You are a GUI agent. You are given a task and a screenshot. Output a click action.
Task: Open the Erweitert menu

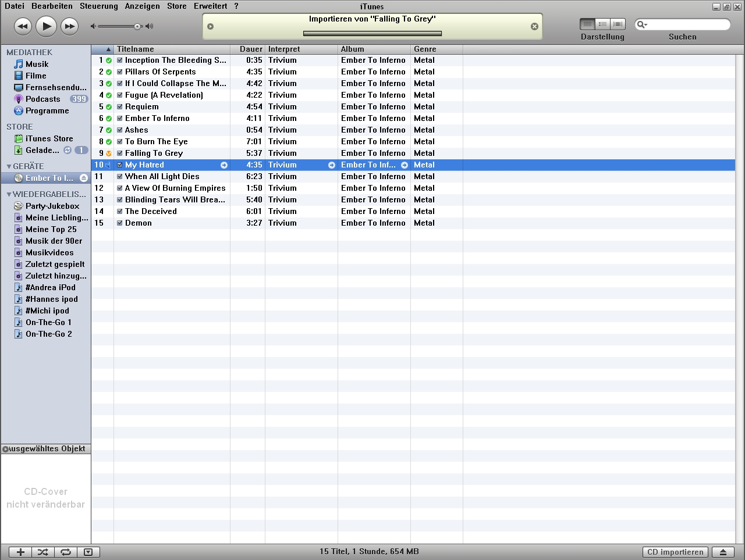pyautogui.click(x=211, y=6)
